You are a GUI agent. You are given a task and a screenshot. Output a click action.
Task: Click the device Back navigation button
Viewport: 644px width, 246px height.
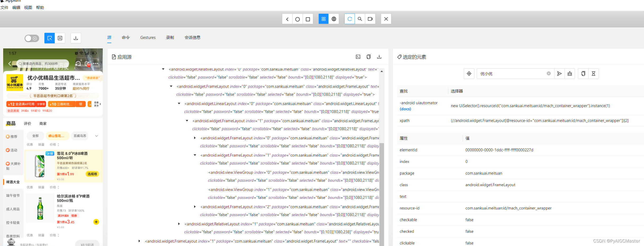tap(287, 19)
